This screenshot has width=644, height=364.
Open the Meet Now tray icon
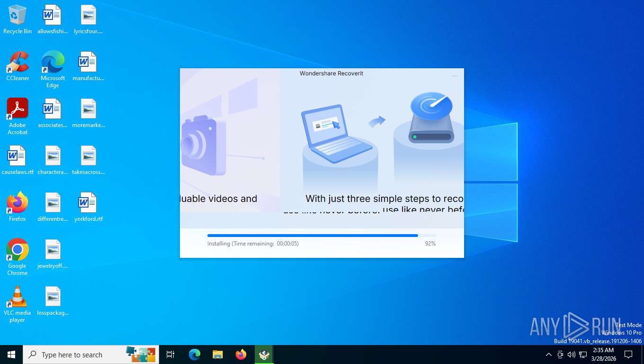pos(560,355)
